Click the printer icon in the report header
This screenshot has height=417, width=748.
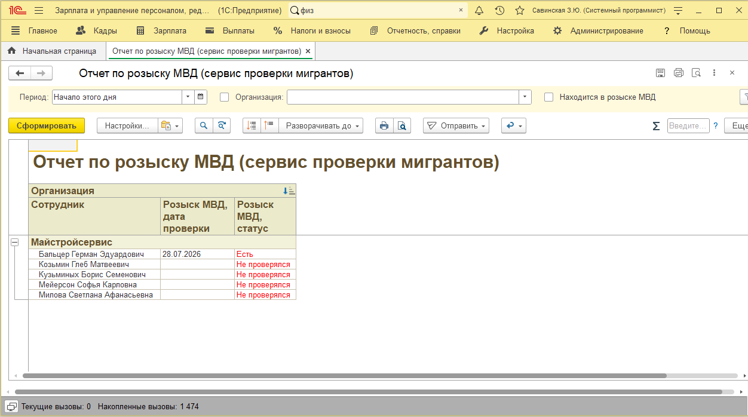click(678, 73)
